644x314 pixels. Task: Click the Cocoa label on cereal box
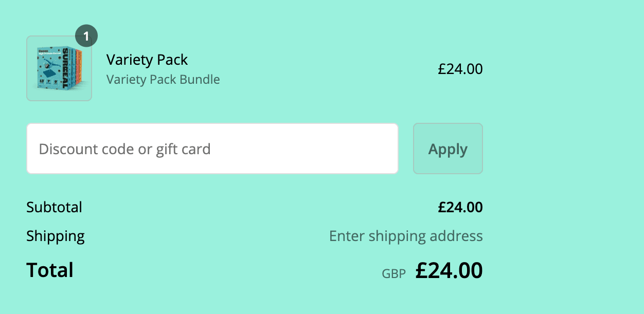(43, 50)
